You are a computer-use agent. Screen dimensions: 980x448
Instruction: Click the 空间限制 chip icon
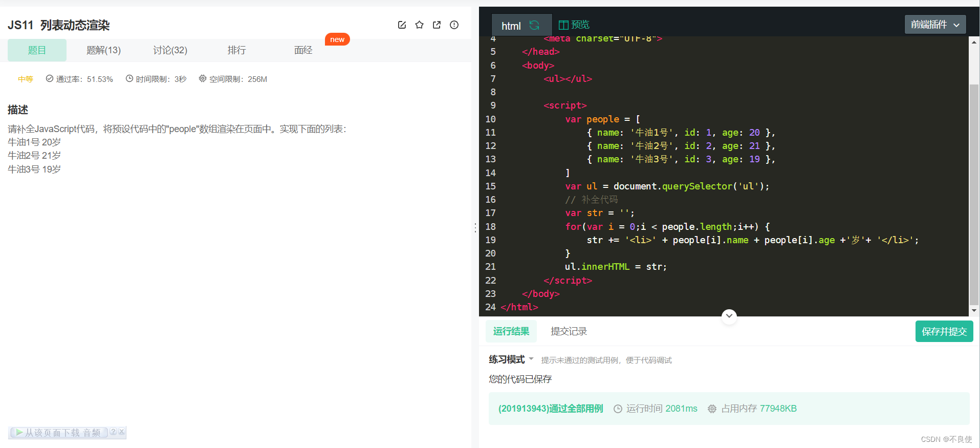tap(203, 78)
